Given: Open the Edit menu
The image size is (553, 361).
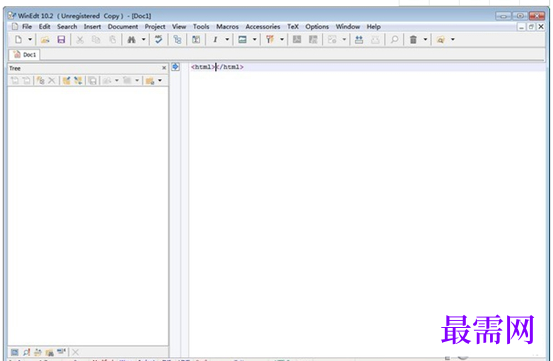Looking at the screenshot, I should pyautogui.click(x=44, y=26).
